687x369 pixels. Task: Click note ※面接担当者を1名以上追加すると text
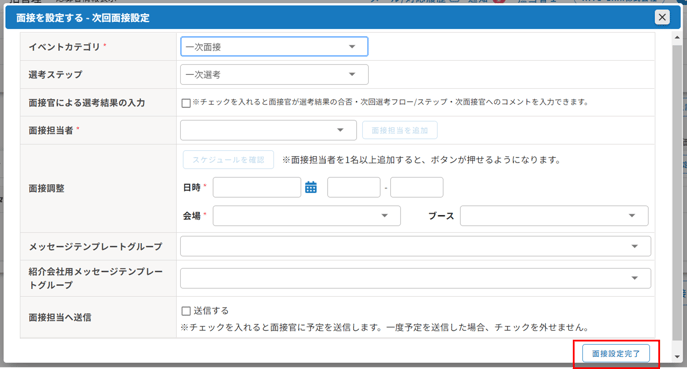point(422,160)
